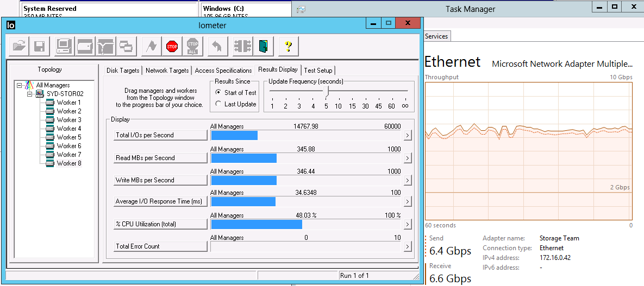Select the Worker 5 disk icon
644x286 pixels.
pyautogui.click(x=50, y=137)
